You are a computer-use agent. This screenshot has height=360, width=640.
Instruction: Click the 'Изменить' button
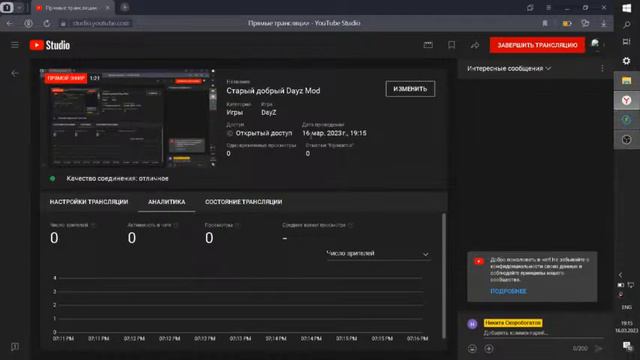click(x=410, y=89)
